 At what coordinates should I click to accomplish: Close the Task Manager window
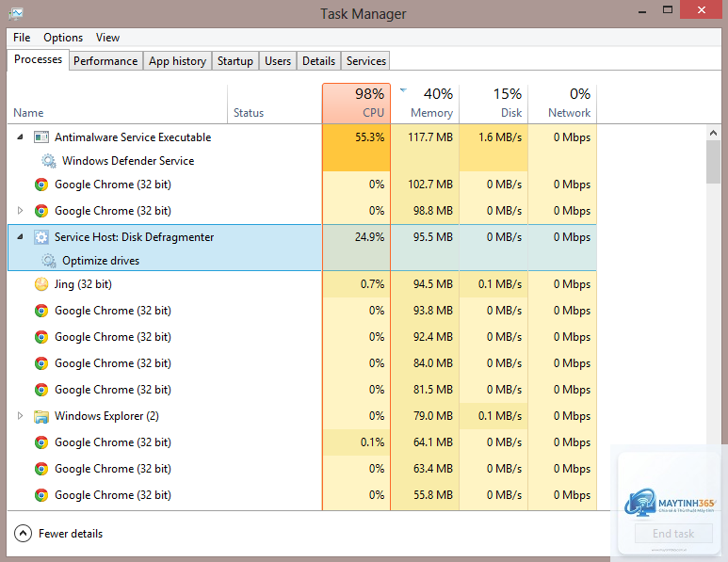coord(702,10)
